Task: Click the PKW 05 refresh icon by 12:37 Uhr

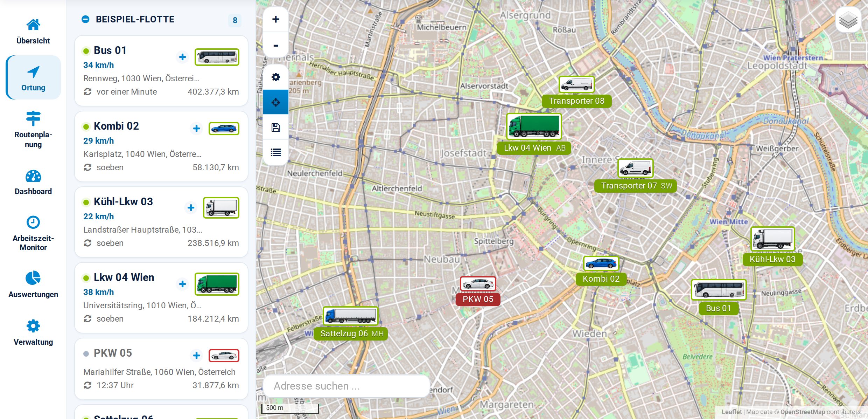Action: [x=87, y=385]
